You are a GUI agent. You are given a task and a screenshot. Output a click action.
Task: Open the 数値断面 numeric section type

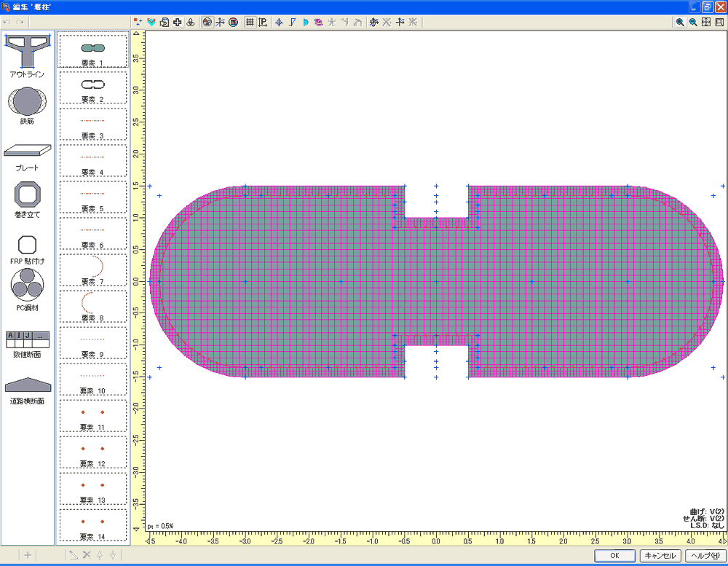point(28,345)
